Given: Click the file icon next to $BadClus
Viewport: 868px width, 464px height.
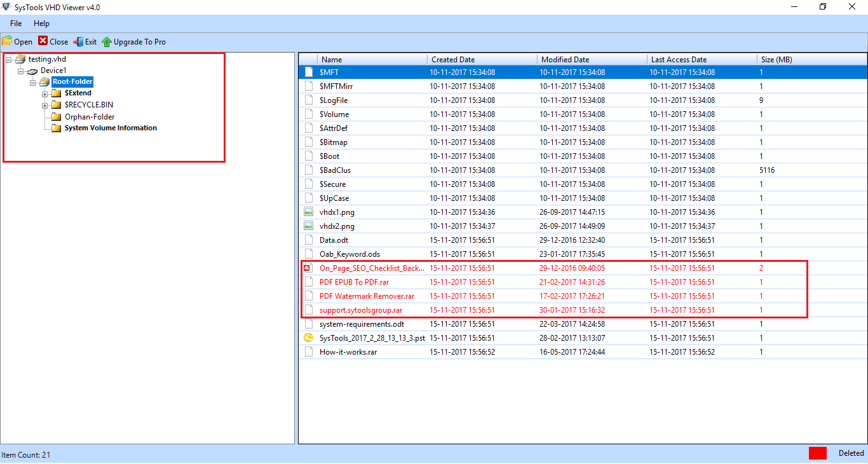Looking at the screenshot, I should 309,170.
